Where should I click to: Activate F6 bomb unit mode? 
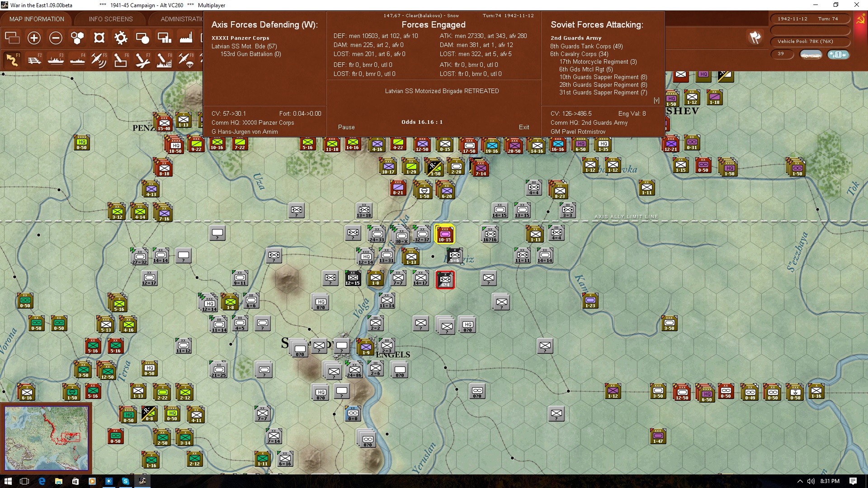[121, 60]
